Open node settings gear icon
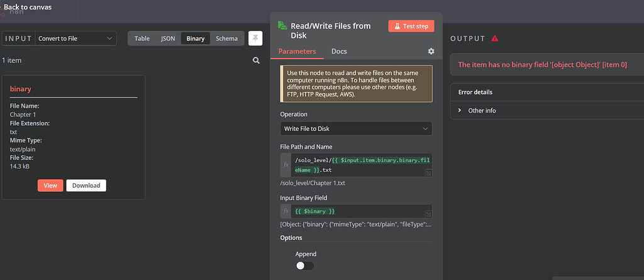The height and width of the screenshot is (280, 644). pyautogui.click(x=431, y=52)
